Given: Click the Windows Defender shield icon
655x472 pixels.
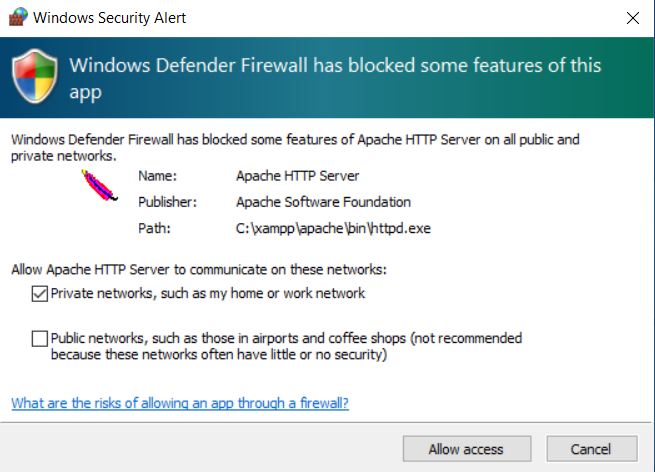Looking at the screenshot, I should [35, 76].
